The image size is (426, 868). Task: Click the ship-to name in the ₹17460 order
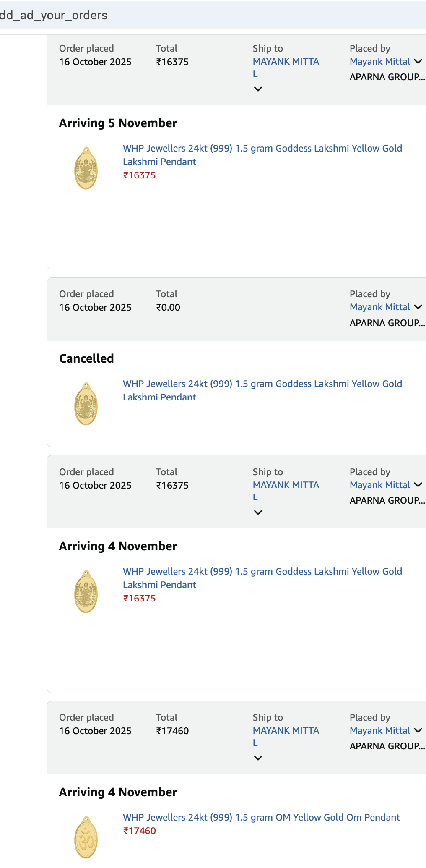(286, 731)
